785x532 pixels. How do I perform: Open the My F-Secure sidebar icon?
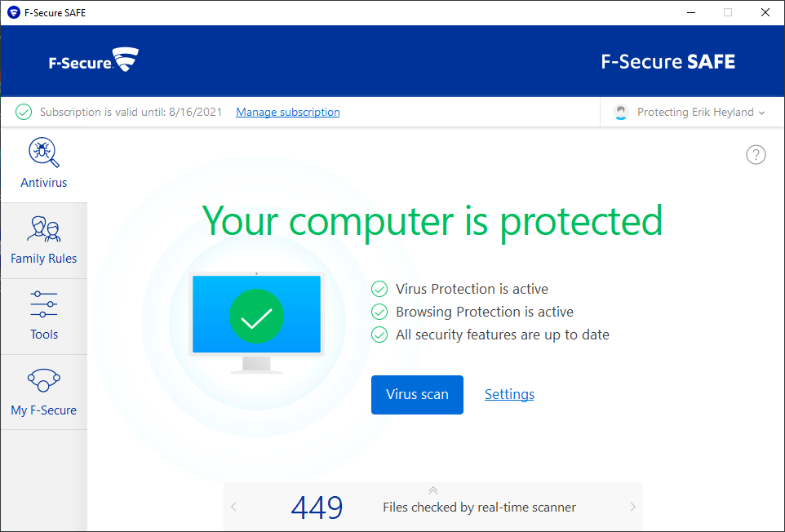[x=44, y=380]
